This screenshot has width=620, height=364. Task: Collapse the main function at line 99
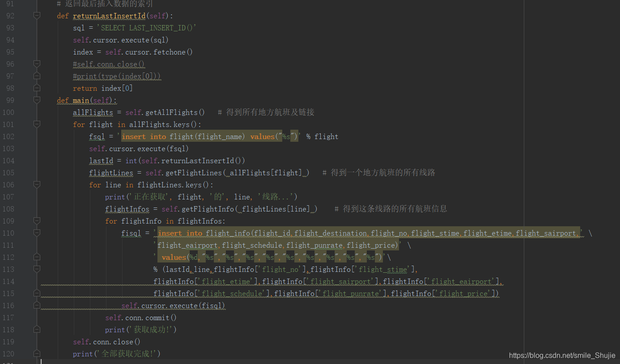tap(37, 100)
